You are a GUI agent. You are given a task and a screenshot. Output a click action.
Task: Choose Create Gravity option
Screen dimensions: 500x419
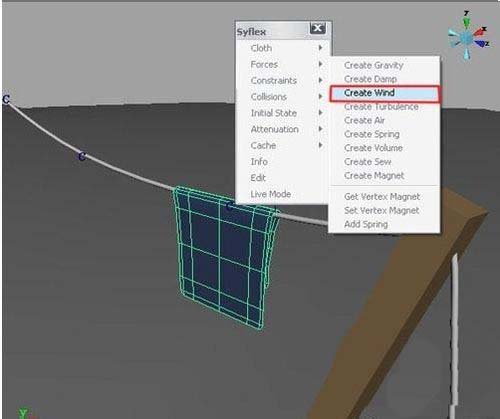tap(374, 65)
